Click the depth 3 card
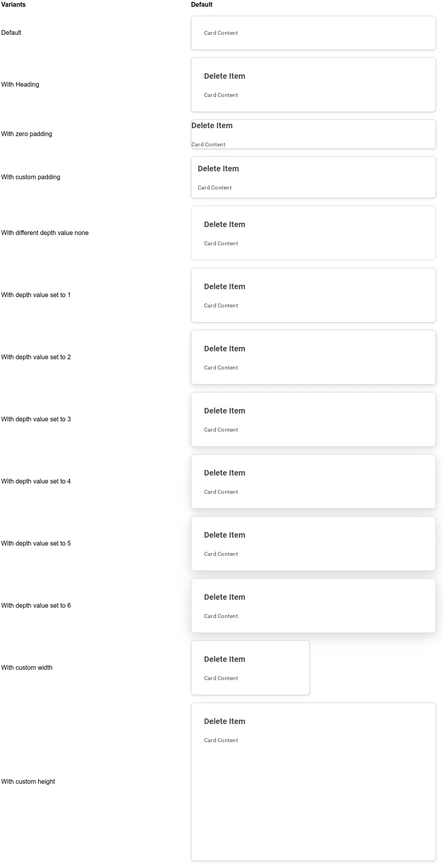The width and height of the screenshot is (443, 868). coord(313,419)
